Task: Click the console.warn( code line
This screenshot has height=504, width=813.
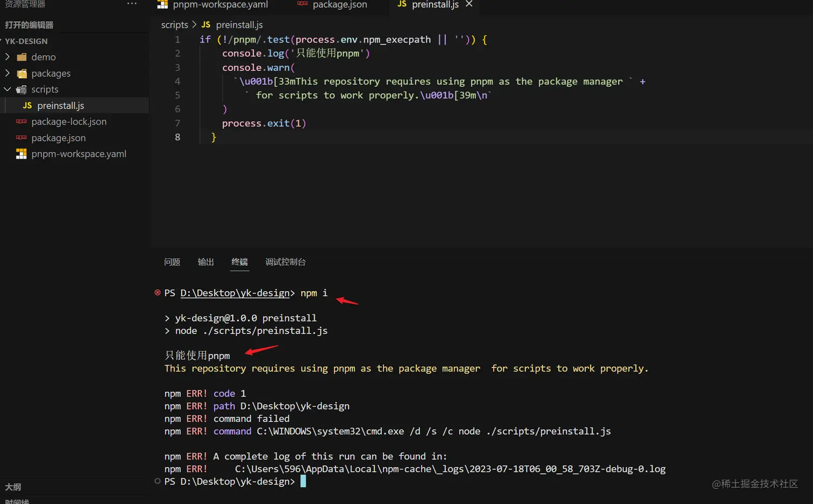Action: tap(259, 67)
